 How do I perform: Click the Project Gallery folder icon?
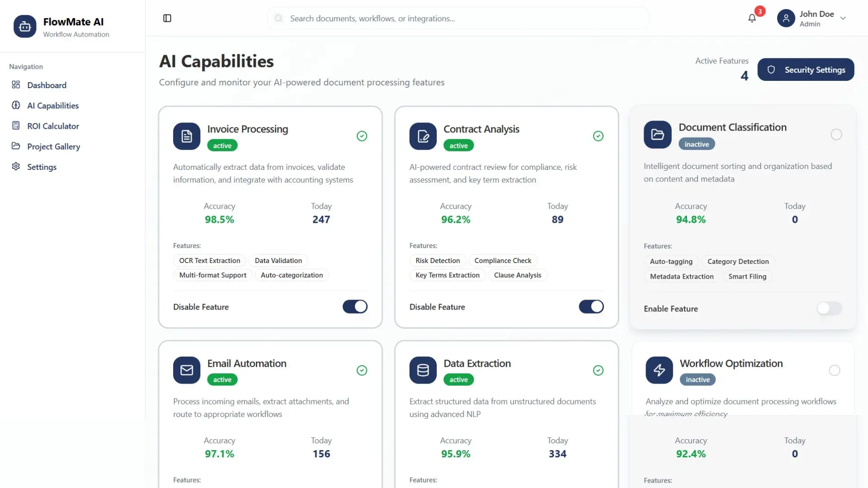[16, 146]
